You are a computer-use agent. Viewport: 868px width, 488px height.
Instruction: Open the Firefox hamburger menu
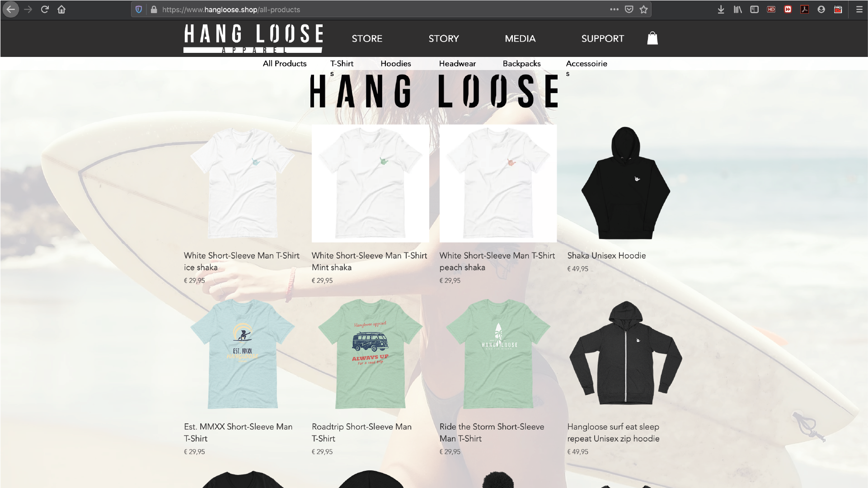click(859, 9)
